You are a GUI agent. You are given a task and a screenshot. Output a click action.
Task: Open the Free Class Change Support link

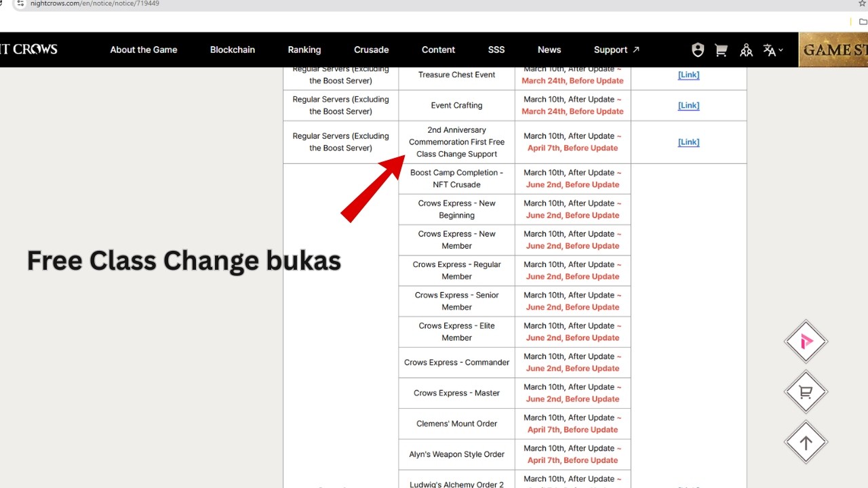(688, 142)
